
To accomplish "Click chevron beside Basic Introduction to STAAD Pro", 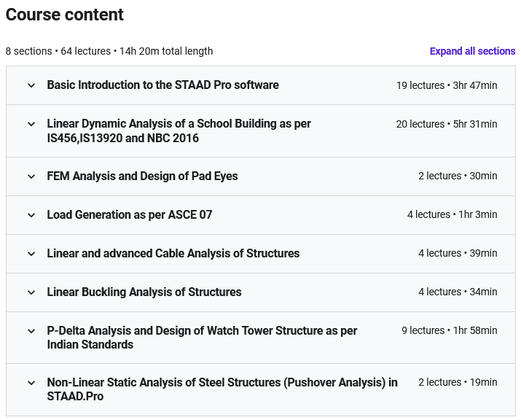I will (31, 85).
